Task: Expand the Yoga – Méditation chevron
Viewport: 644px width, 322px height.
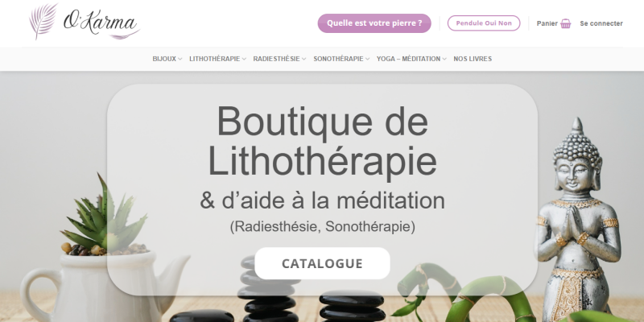Action: pos(444,59)
